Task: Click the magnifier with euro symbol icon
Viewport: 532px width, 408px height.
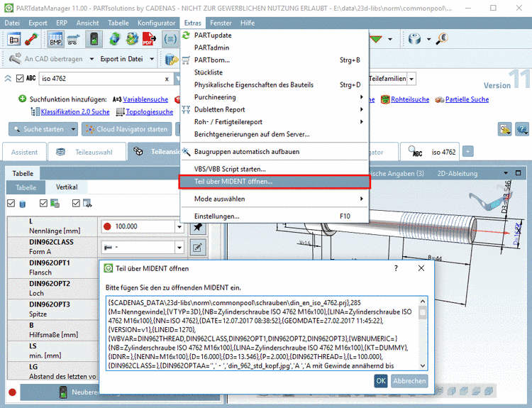Action: click(x=442, y=39)
